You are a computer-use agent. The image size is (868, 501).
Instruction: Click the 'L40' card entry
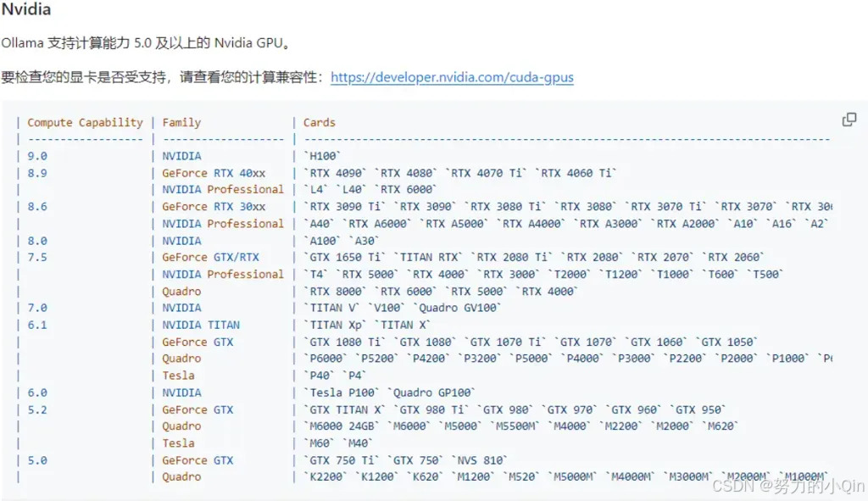click(351, 189)
